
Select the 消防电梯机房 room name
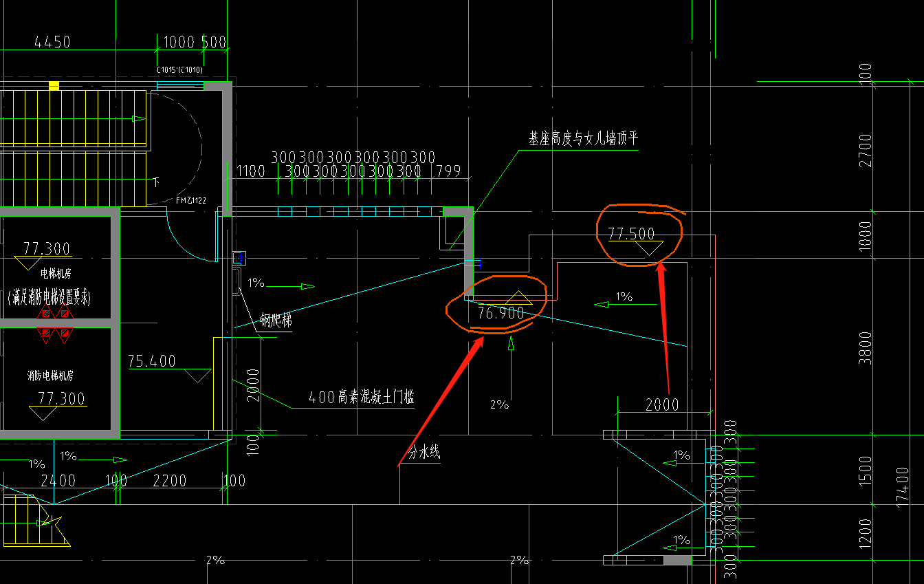[50, 376]
